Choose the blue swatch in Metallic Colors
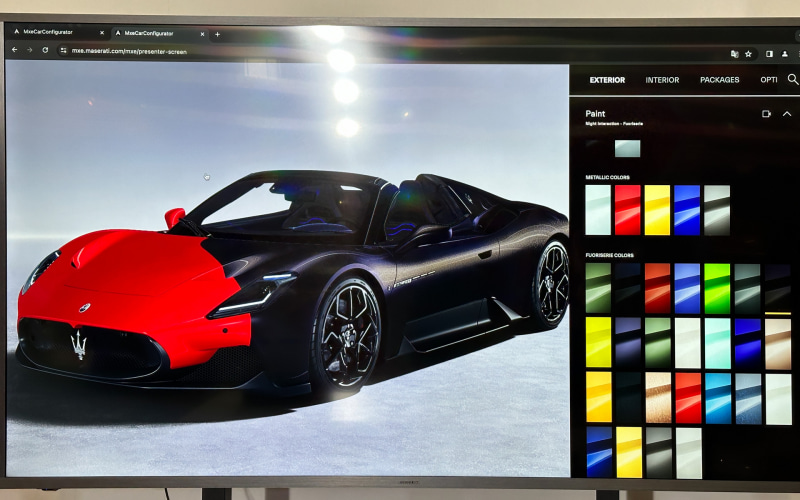This screenshot has height=500, width=800. point(687,210)
